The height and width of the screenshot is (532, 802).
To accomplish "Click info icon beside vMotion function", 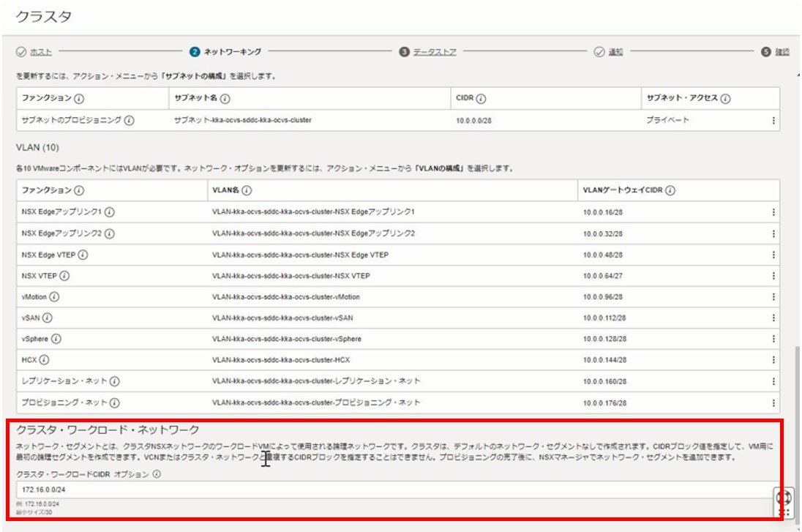I will [x=55, y=297].
